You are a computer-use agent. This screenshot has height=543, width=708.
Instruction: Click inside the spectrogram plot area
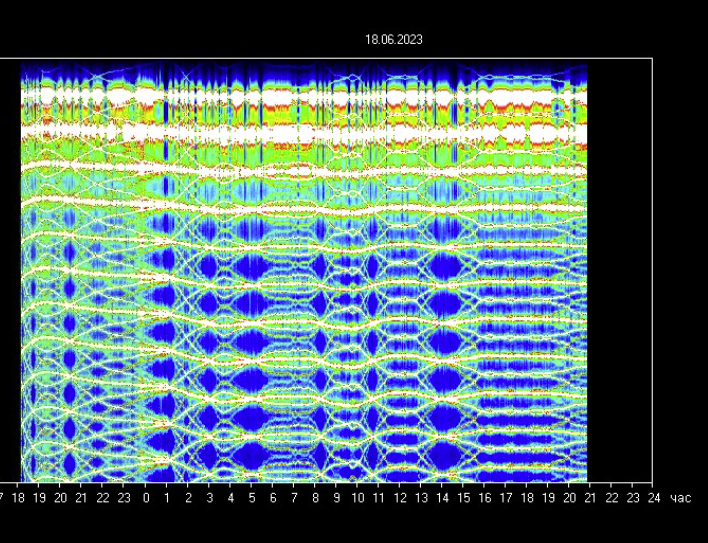tap(303, 273)
